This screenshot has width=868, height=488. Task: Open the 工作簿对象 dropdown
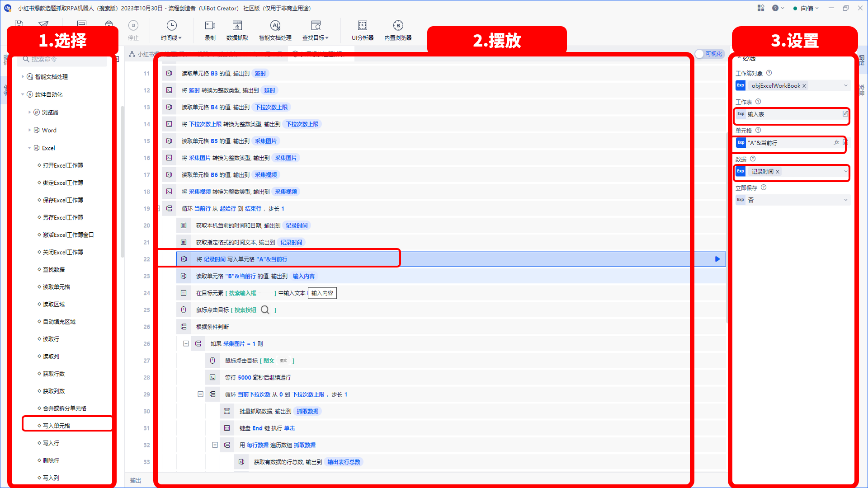pyautogui.click(x=846, y=85)
